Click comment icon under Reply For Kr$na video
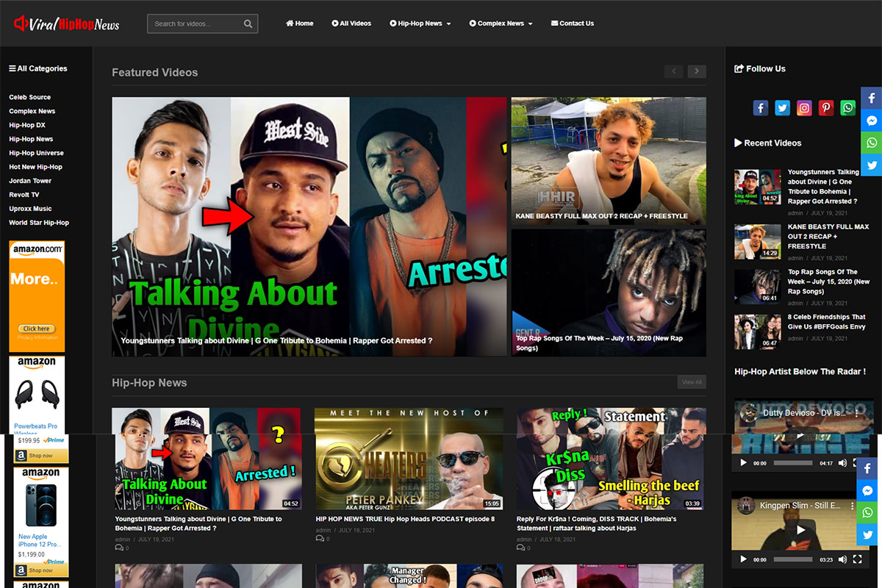Image resolution: width=882 pixels, height=588 pixels. point(520,548)
